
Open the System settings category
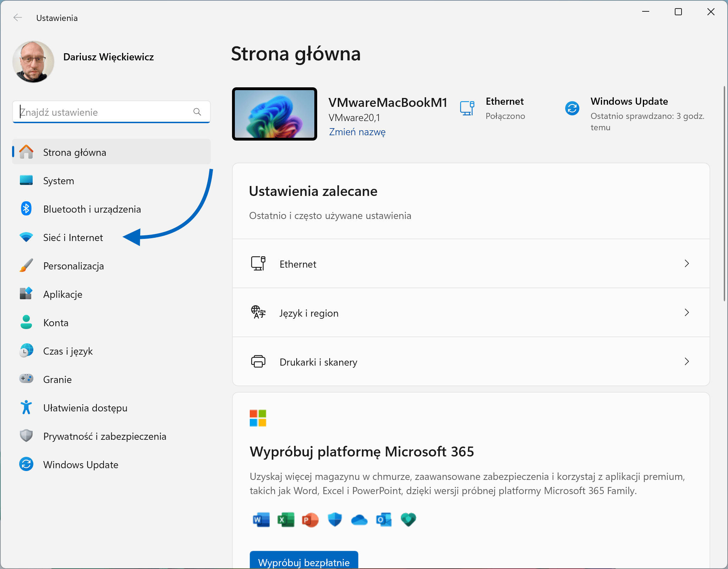tap(111, 180)
